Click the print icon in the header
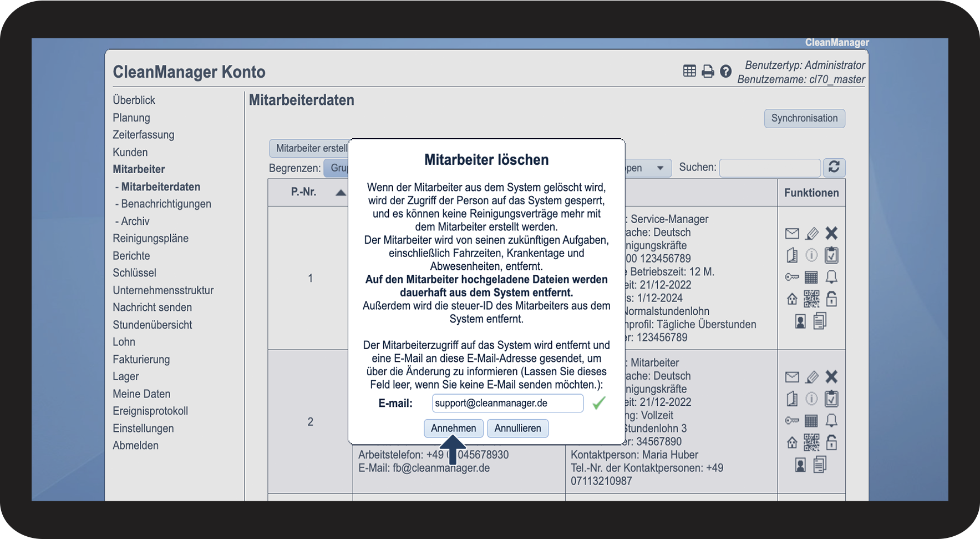980x539 pixels. coord(708,72)
